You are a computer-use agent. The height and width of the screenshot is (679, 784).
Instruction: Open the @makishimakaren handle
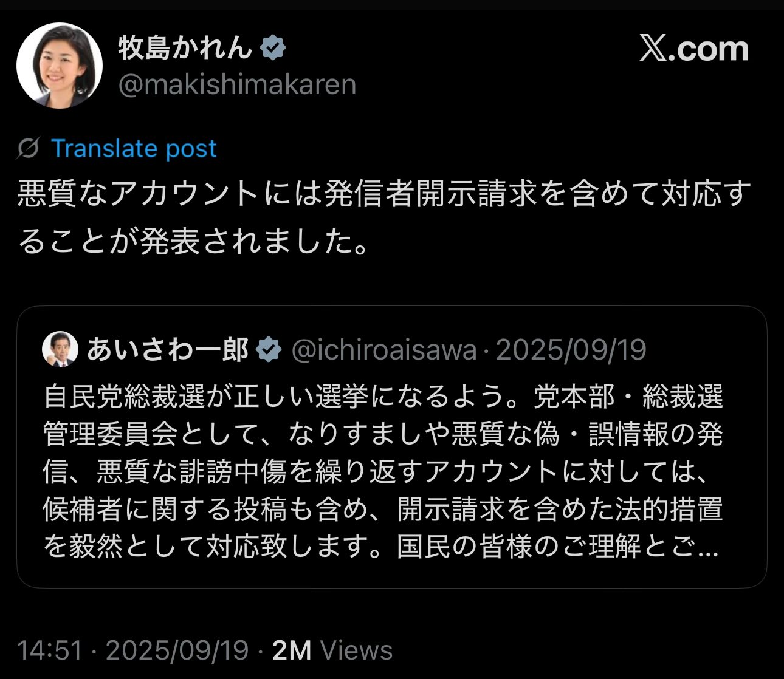[x=237, y=85]
